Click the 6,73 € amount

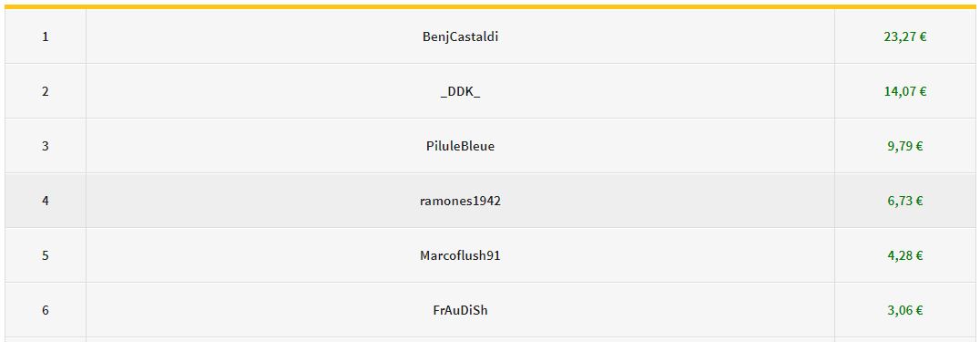tap(905, 201)
